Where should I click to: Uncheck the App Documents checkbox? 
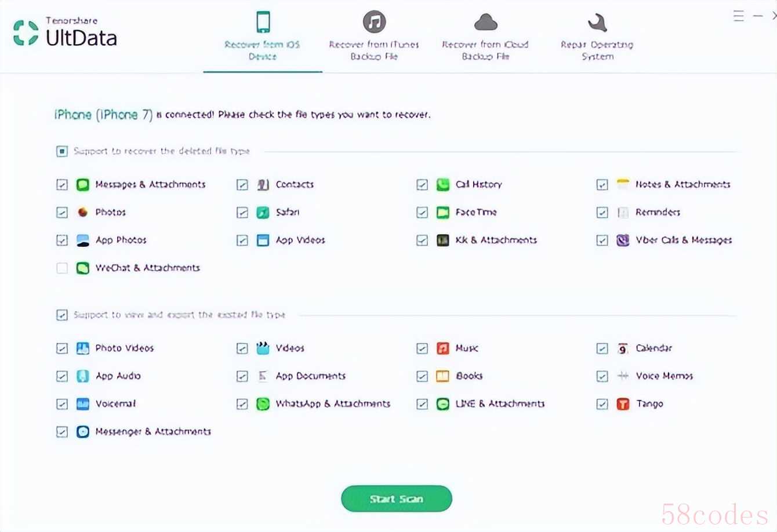point(242,376)
